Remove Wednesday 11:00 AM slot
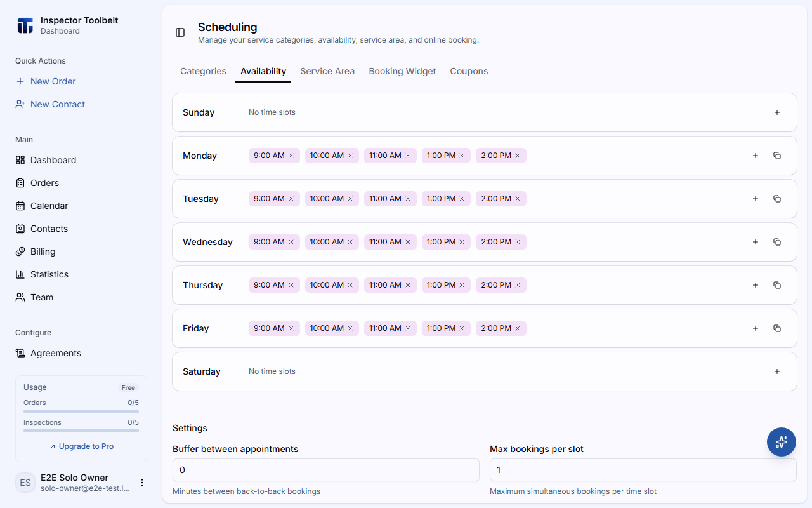 click(408, 242)
